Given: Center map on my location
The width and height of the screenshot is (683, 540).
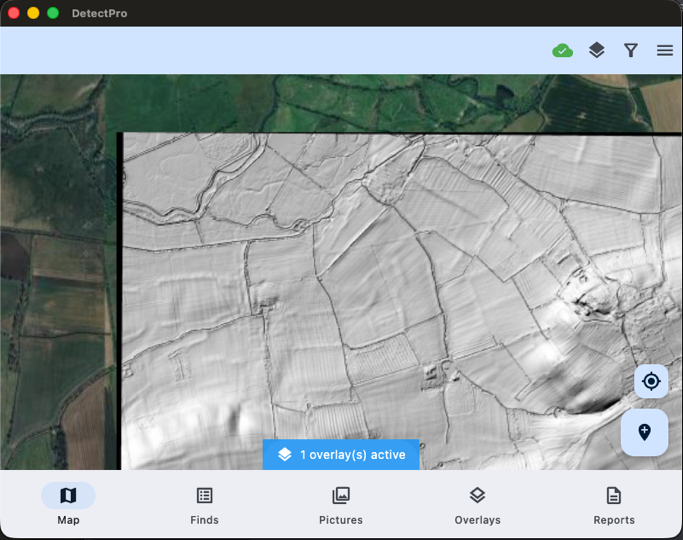Looking at the screenshot, I should (x=651, y=381).
